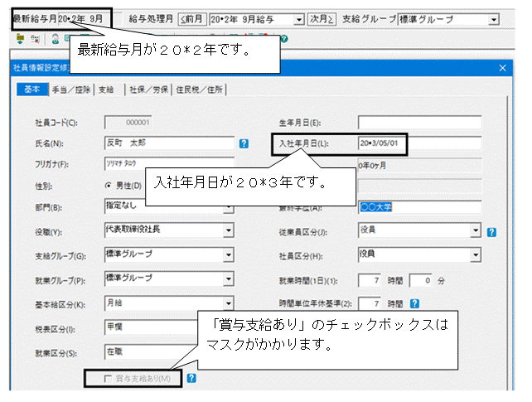This screenshot has height=402, width=532.
Task: Click the field containing ○○大学
Action: pos(419,207)
